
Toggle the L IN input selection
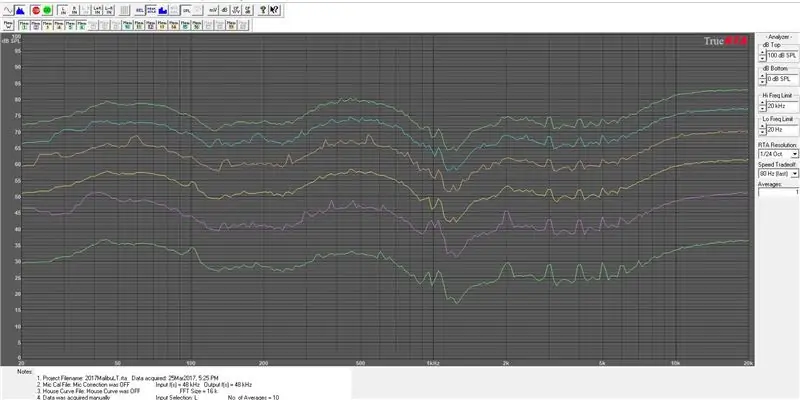click(63, 10)
